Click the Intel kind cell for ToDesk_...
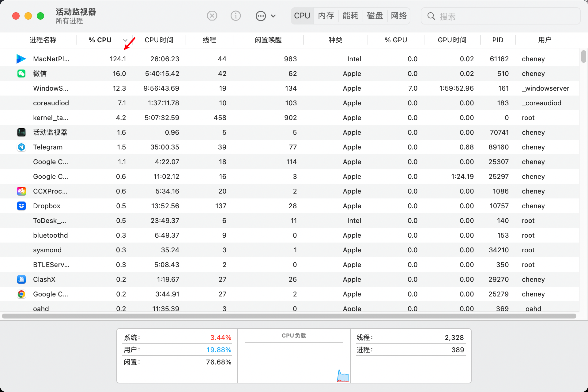588x392 pixels. (354, 221)
